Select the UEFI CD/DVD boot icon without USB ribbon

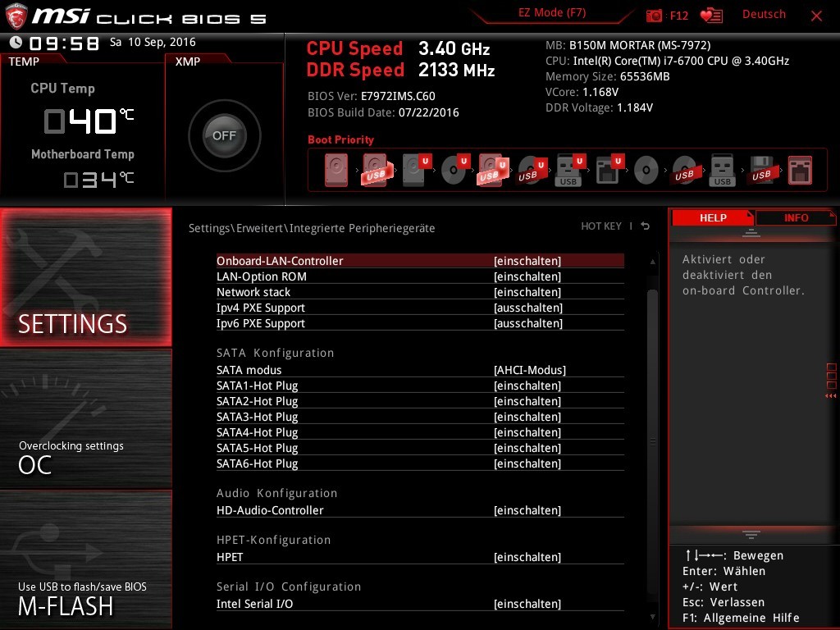coord(454,171)
